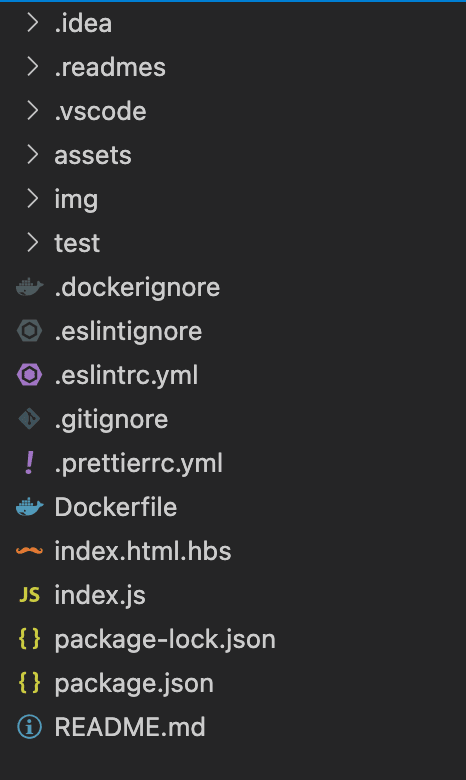Select the index.html.hbs file
Image resolution: width=466 pixels, height=780 pixels.
(x=233, y=551)
